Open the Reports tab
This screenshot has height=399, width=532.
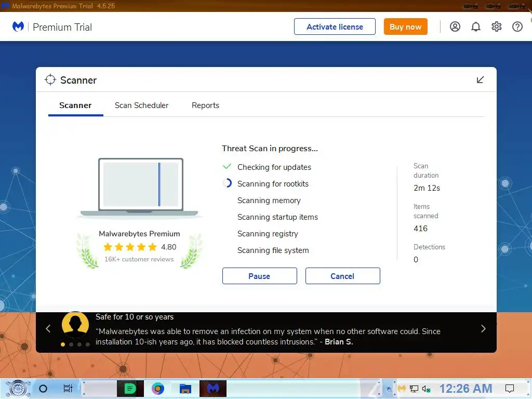click(x=205, y=105)
